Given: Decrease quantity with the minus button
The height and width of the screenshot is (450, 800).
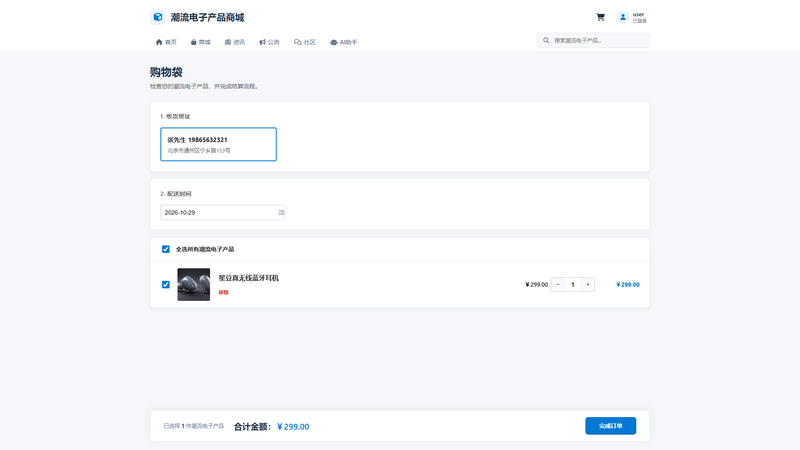Looking at the screenshot, I should [558, 285].
